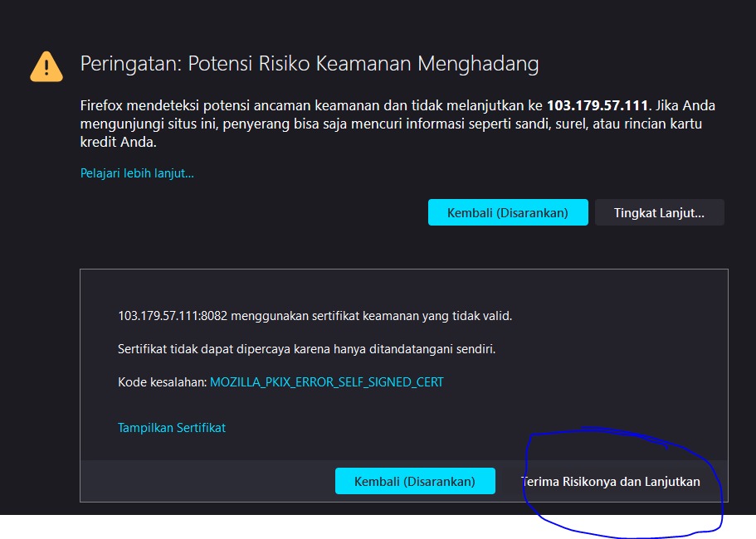Viewport: 756px width, 539px height.
Task: Click the yellow warning triangle icon
Action: [x=46, y=66]
